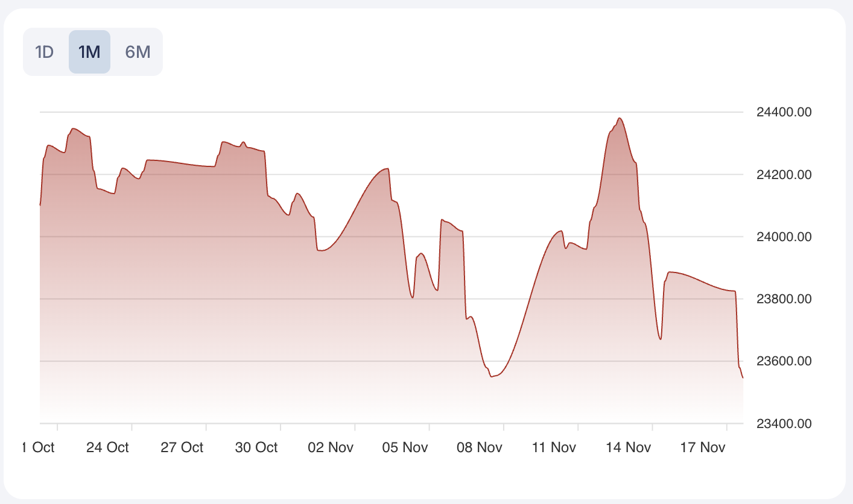This screenshot has height=504, width=853.
Task: Click the 27 Oct x-axis label
Action: pyautogui.click(x=183, y=447)
